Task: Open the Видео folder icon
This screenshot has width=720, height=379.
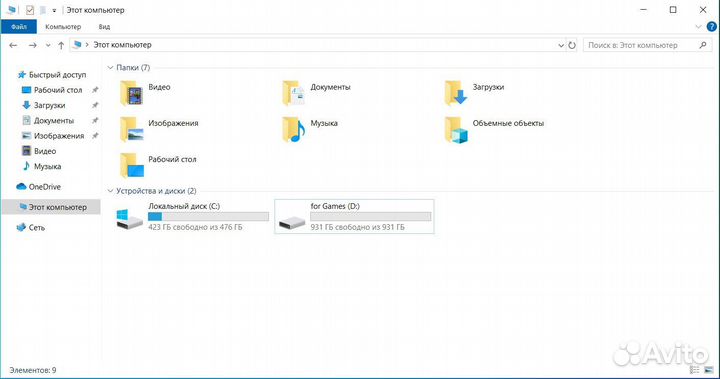Action: (132, 93)
